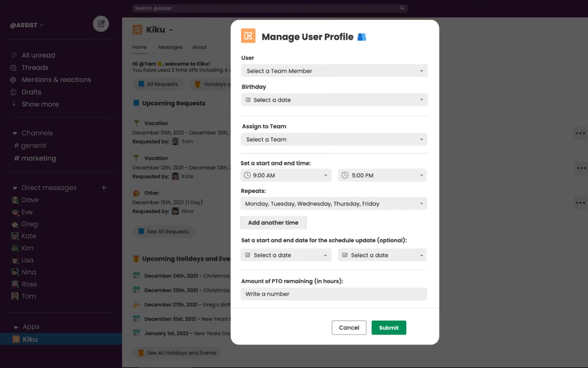Collapse the Channels section
Image resolution: width=588 pixels, height=368 pixels.
(x=15, y=133)
